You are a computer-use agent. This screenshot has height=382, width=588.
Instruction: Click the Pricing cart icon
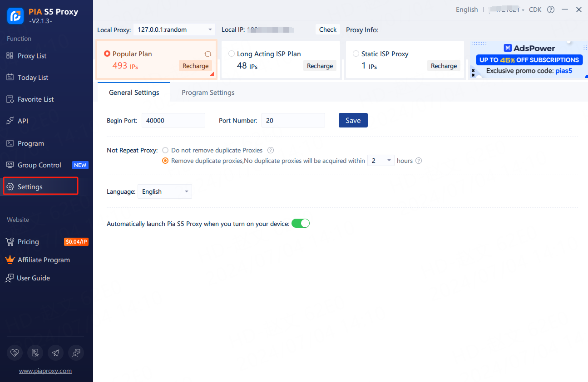[10, 241]
